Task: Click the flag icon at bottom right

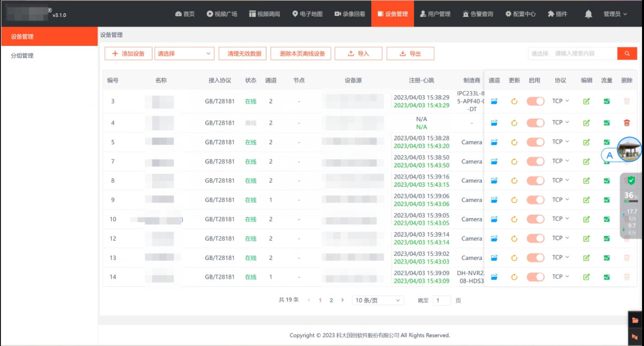Action: tap(635, 337)
